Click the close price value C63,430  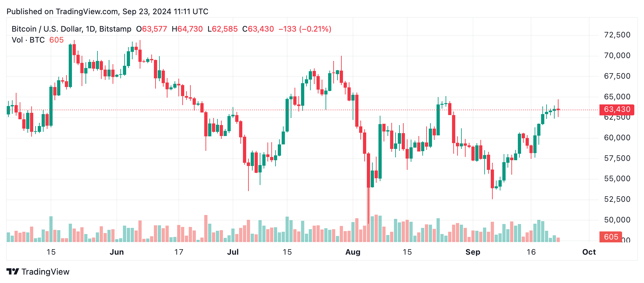[x=258, y=29]
